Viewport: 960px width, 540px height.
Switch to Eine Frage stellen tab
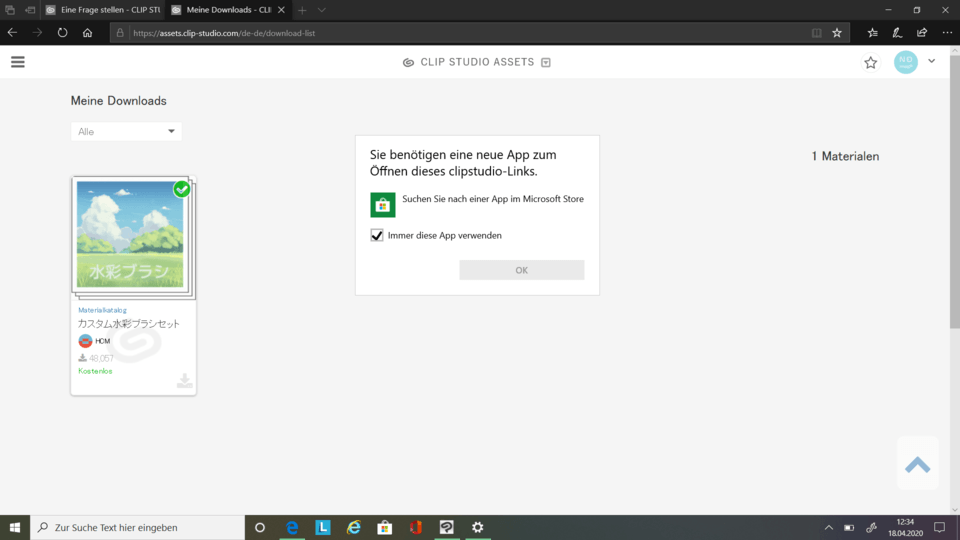coord(103,10)
